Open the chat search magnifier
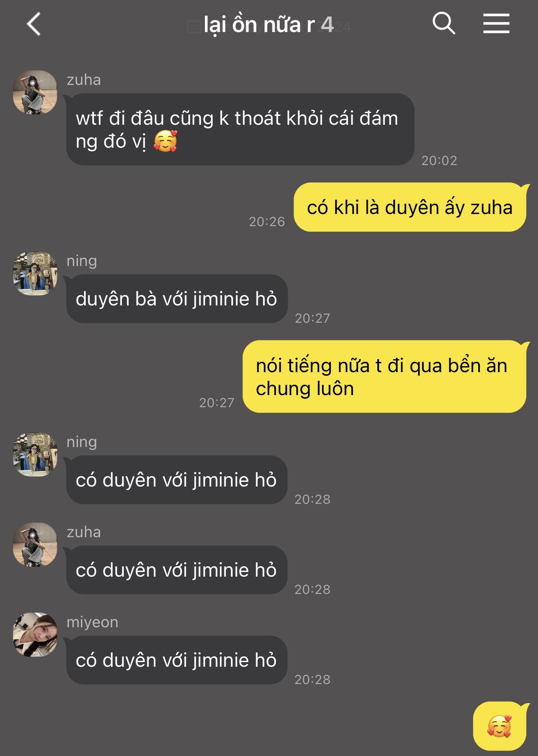538x756 pixels. [x=444, y=23]
